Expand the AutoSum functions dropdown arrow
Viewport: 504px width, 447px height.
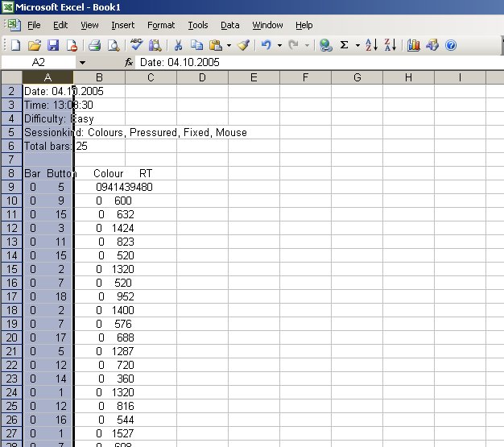pos(357,45)
